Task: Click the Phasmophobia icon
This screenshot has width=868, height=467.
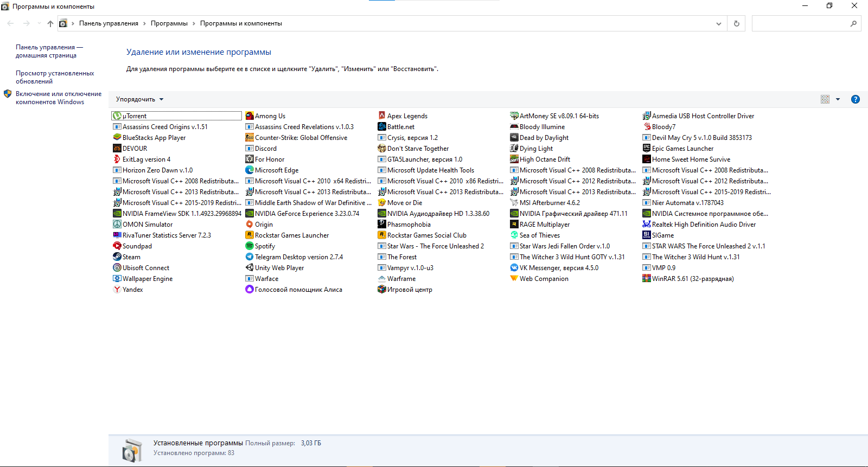Action: click(382, 225)
